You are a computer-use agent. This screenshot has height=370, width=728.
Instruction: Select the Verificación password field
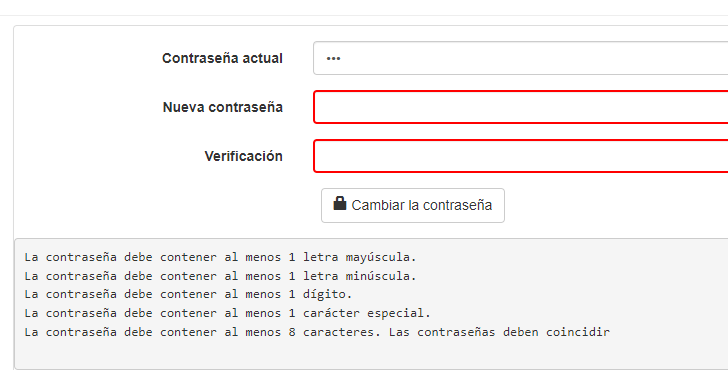click(520, 156)
